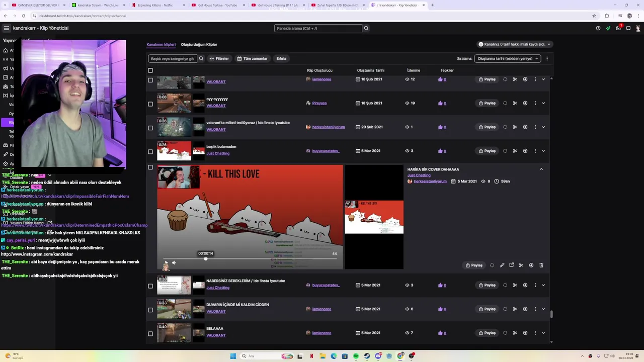Click plus-circle icon on 'başlık bulamadım' row
This screenshot has height=362, width=644.
pos(525,151)
